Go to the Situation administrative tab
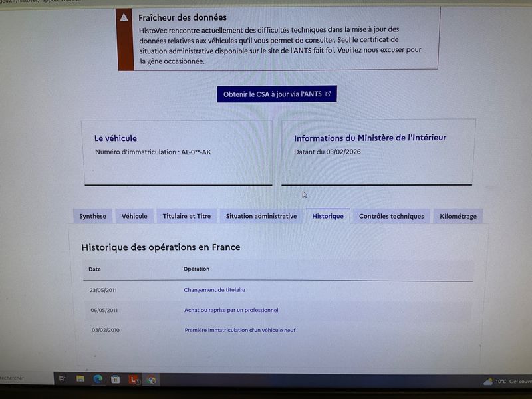The width and height of the screenshot is (532, 399). coord(261,216)
